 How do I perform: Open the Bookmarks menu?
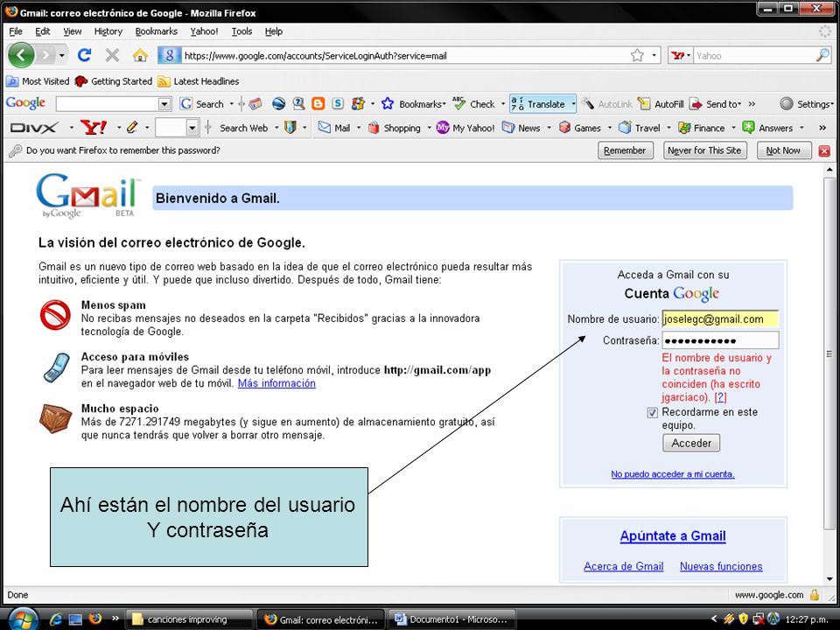click(x=156, y=31)
